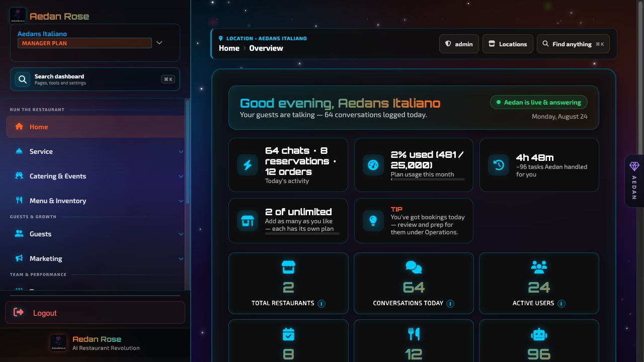This screenshot has height=362, width=644.
Task: Click the Guests people icon
Action: 19,234
